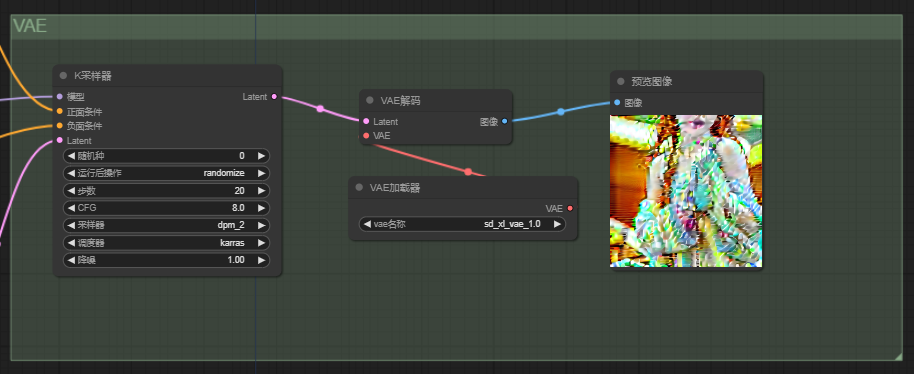Collapse the 预览图像 node via its title dot

coord(621,82)
